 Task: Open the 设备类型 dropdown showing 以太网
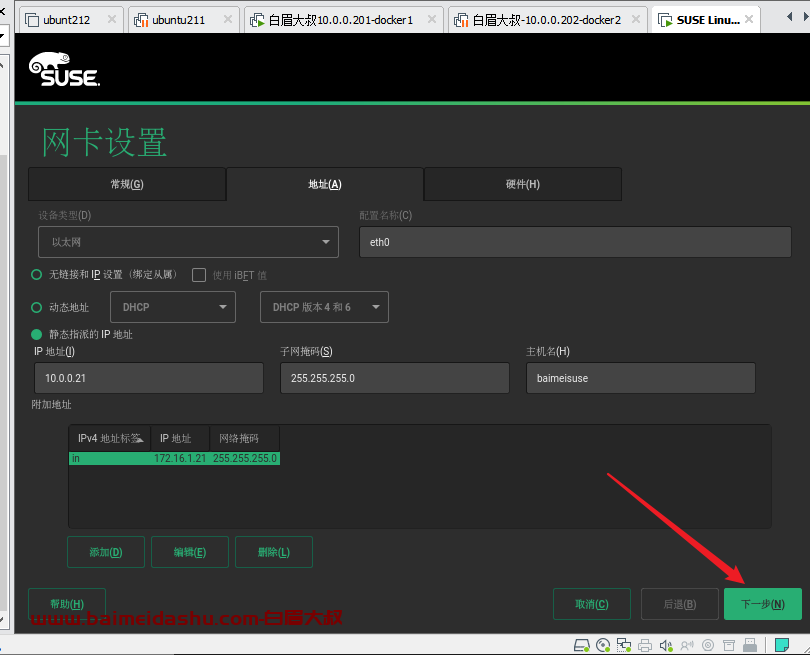188,242
